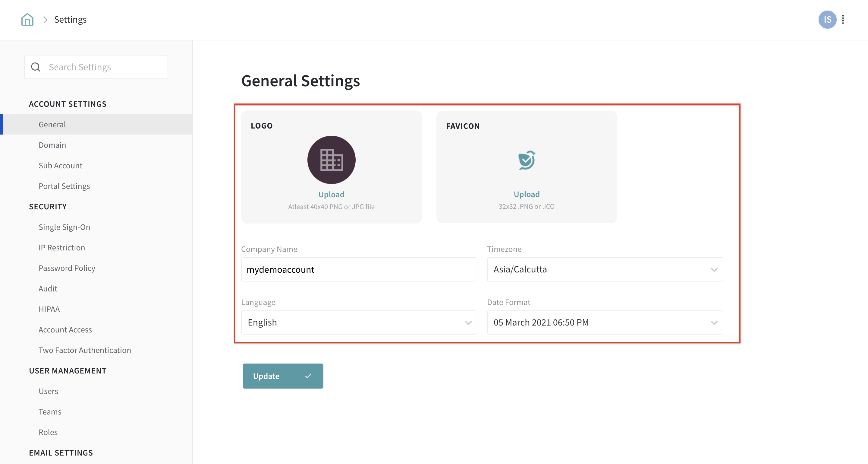Click the home icon in breadcrumb
This screenshot has height=464, width=868.
[27, 20]
